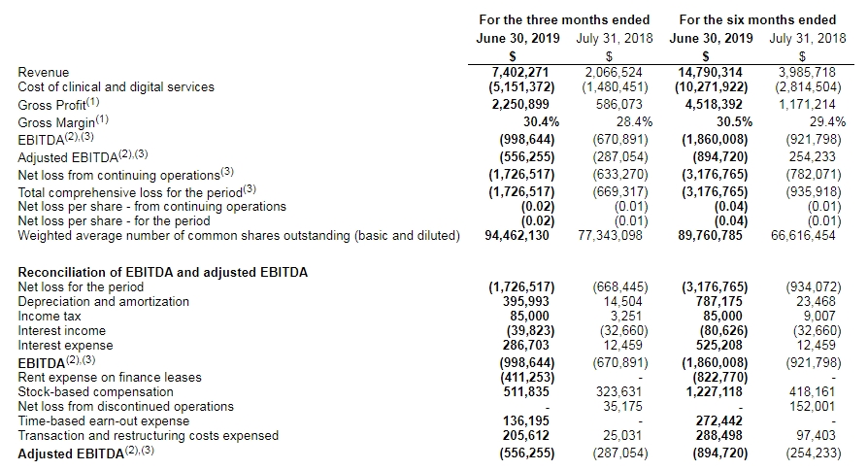Click the "For the six months ended" header
The width and height of the screenshot is (868, 470).
[x=757, y=20]
